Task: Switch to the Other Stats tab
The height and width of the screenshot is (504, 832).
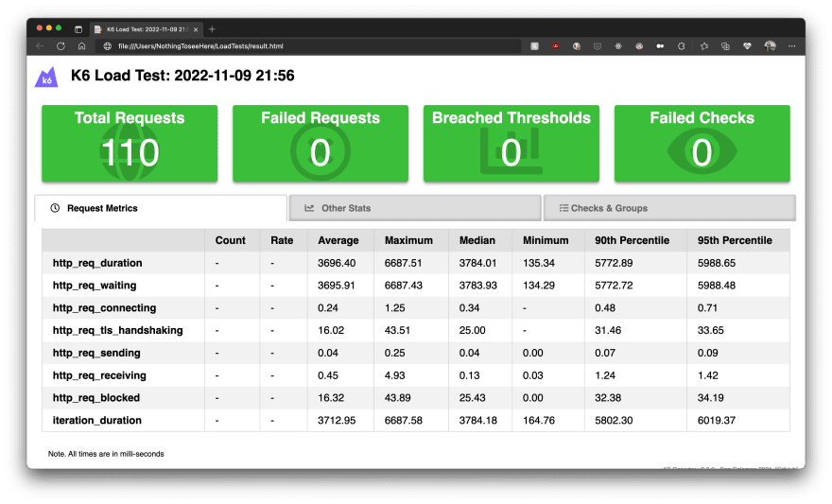Action: 415,208
